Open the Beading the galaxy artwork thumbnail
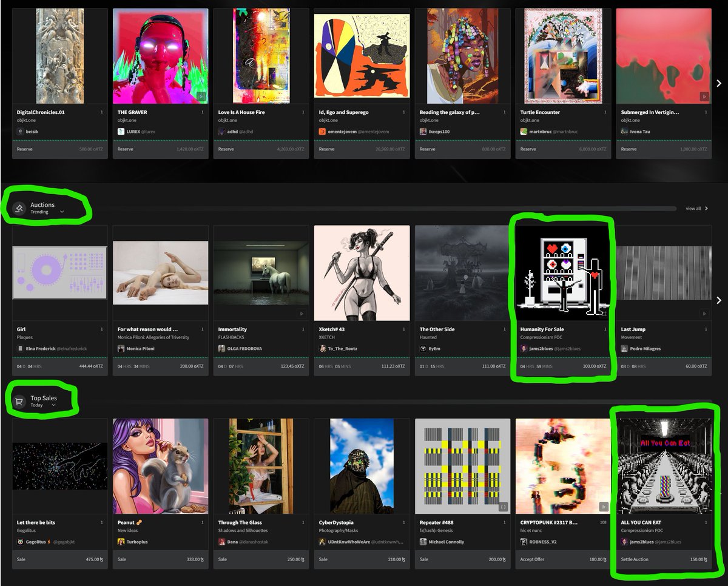 coord(462,56)
